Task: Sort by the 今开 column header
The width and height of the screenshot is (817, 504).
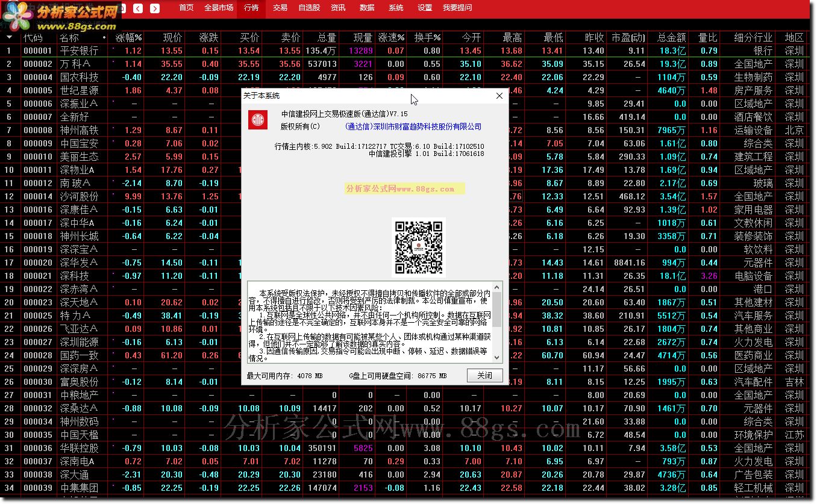Action: click(x=471, y=37)
